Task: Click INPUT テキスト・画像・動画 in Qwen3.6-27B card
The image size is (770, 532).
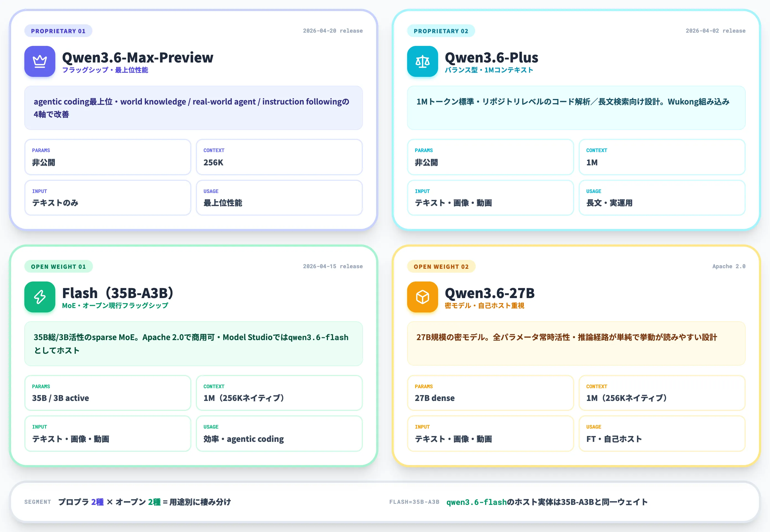Action: tap(490, 434)
